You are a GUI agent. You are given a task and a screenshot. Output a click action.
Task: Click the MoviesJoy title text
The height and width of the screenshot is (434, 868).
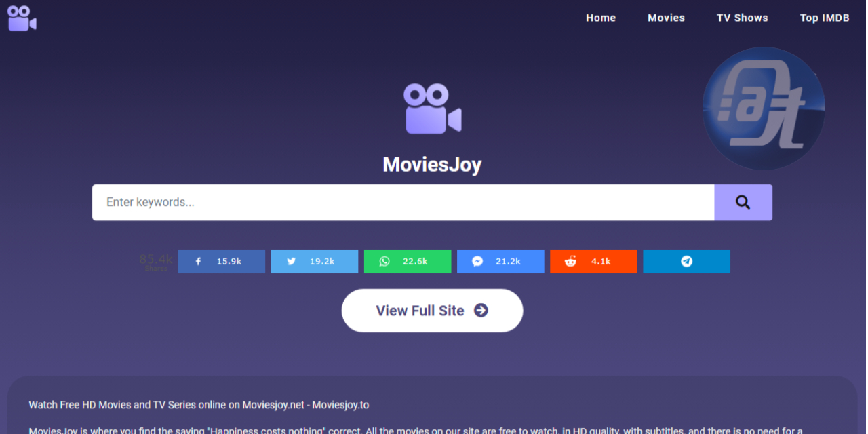click(x=432, y=164)
